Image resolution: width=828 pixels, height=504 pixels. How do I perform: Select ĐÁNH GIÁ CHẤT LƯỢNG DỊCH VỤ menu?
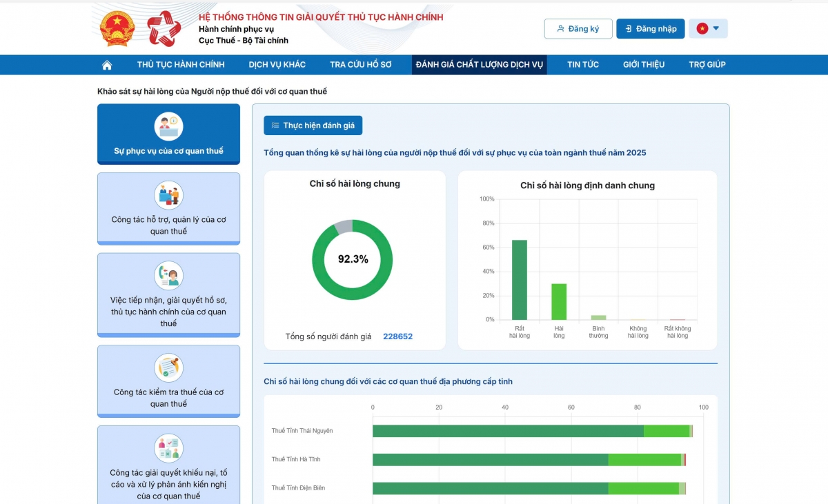click(480, 65)
